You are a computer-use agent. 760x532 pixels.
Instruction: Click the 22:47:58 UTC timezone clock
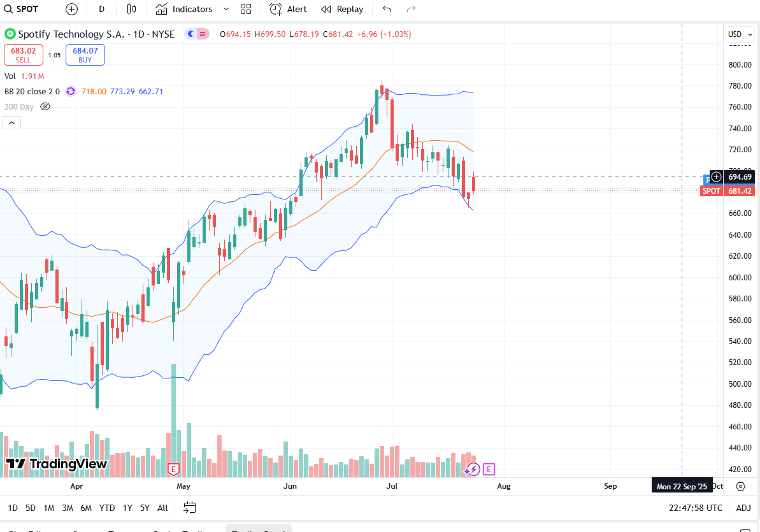pos(696,508)
